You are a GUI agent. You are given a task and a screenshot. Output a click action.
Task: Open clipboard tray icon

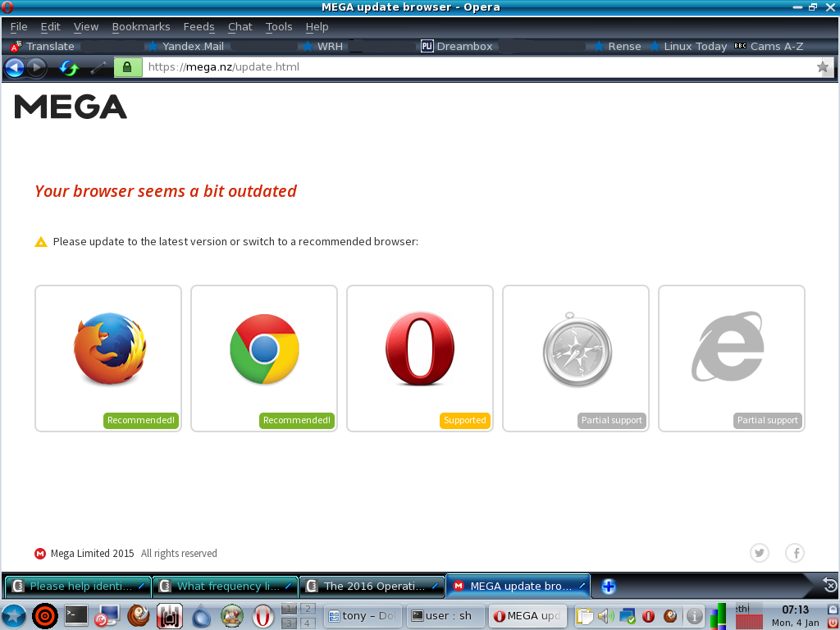pyautogui.click(x=584, y=617)
